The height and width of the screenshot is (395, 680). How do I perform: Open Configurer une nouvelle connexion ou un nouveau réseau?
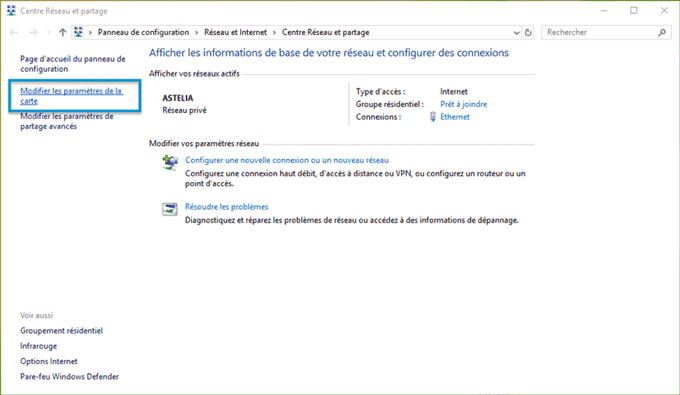click(x=287, y=160)
